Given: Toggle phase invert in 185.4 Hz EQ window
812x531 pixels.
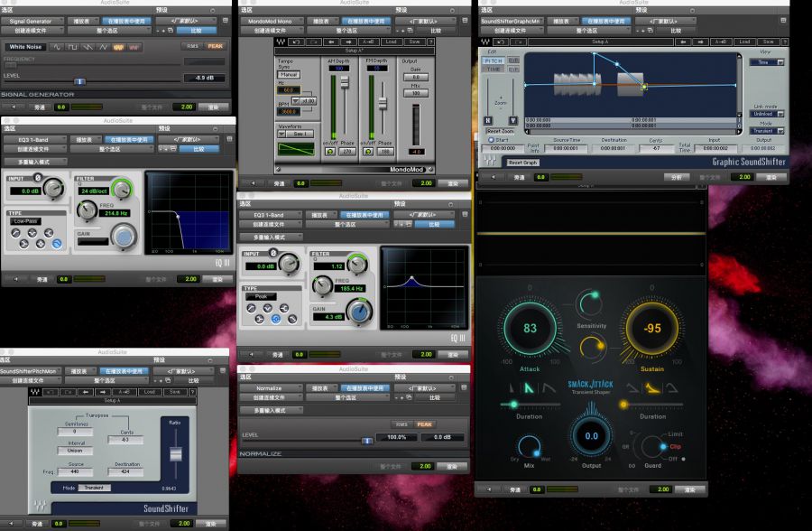Looking at the screenshot, I should point(272,253).
